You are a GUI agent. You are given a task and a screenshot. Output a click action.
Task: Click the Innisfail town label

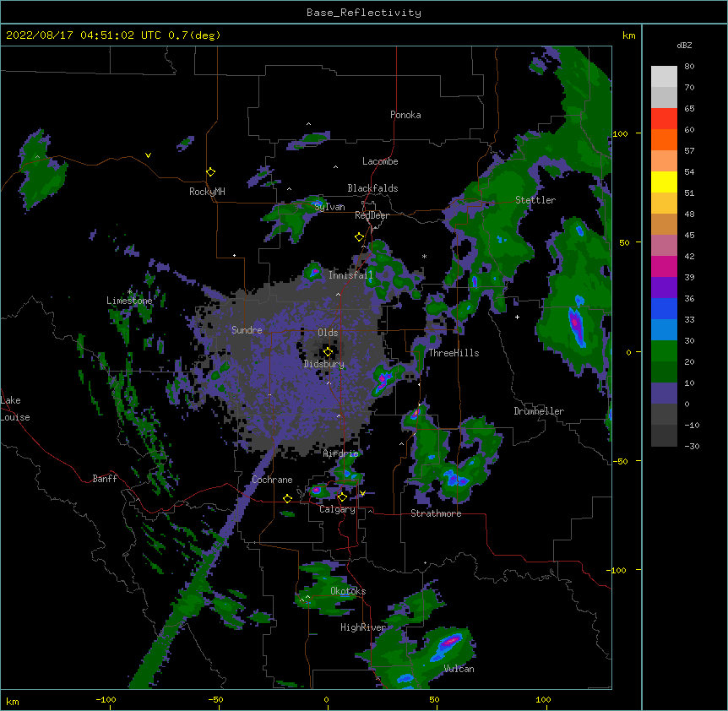pos(350,275)
